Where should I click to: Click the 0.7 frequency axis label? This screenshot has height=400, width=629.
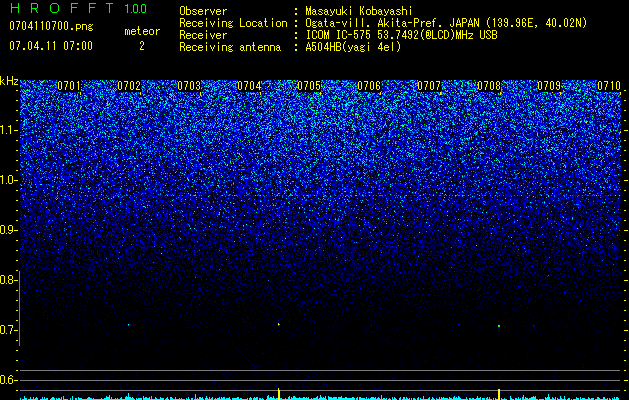point(8,330)
